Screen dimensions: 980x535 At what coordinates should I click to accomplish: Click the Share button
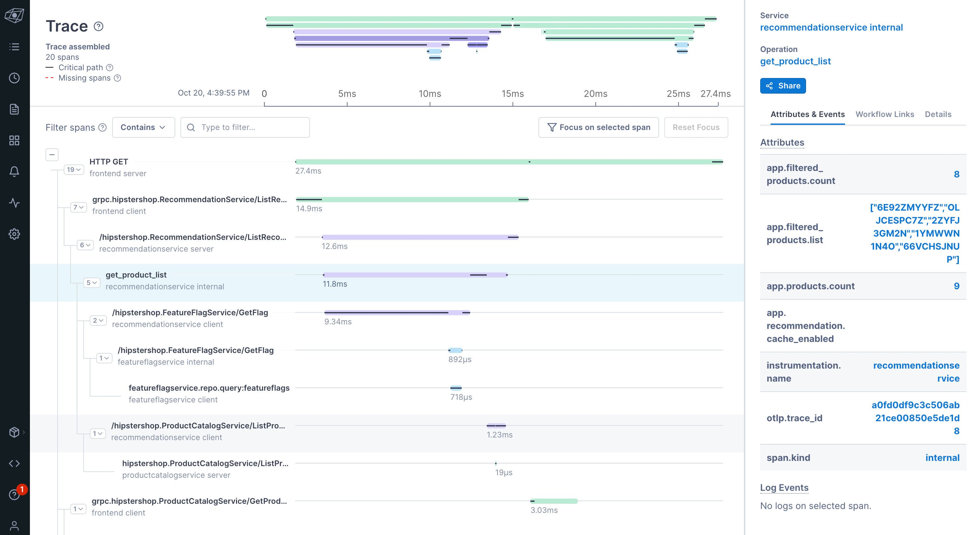[x=783, y=85]
